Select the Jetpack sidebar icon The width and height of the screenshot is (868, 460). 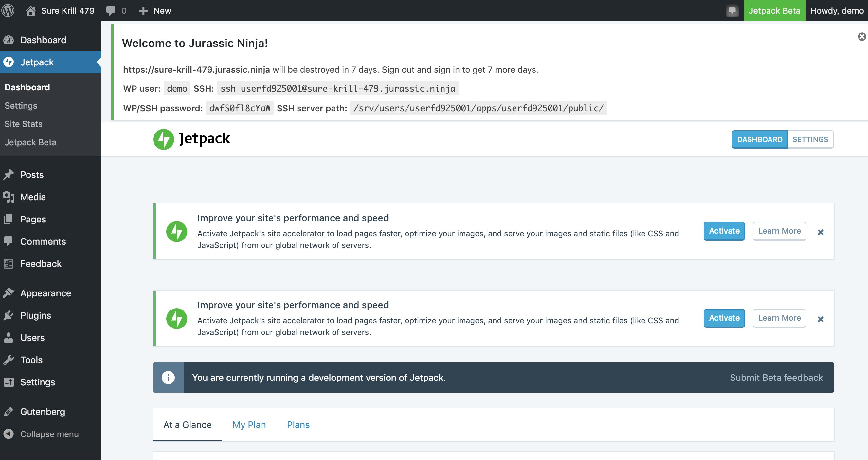tap(9, 62)
